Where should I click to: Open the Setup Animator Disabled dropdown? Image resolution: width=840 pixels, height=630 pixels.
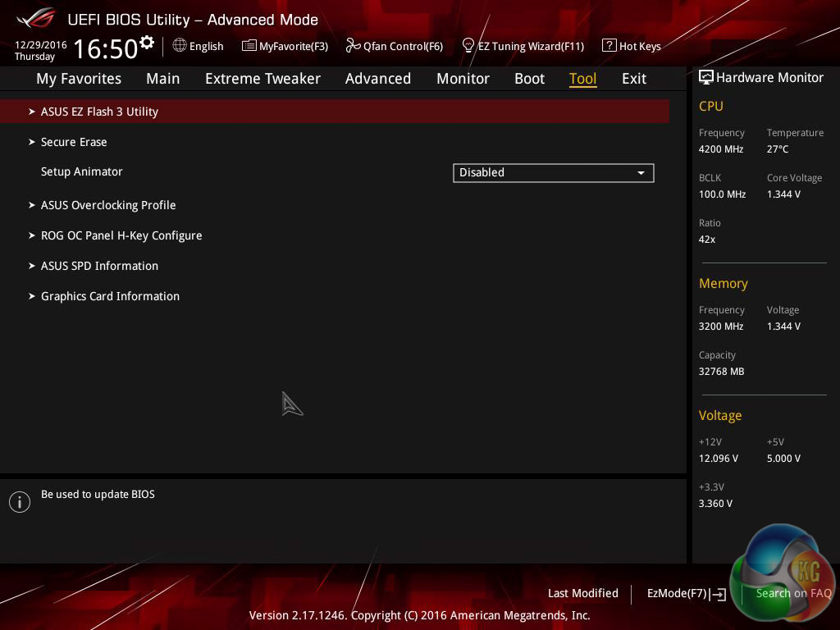pyautogui.click(x=554, y=172)
